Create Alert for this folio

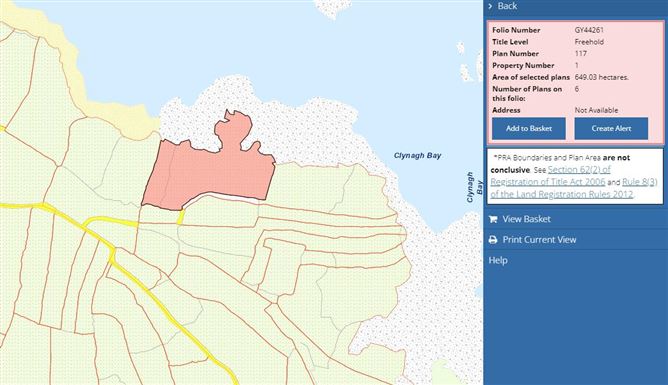(x=611, y=129)
